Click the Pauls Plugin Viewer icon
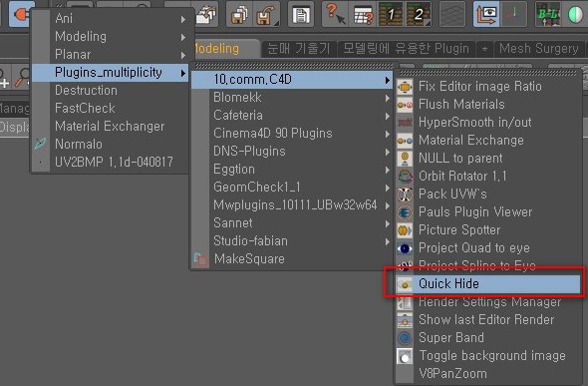 pos(405,212)
